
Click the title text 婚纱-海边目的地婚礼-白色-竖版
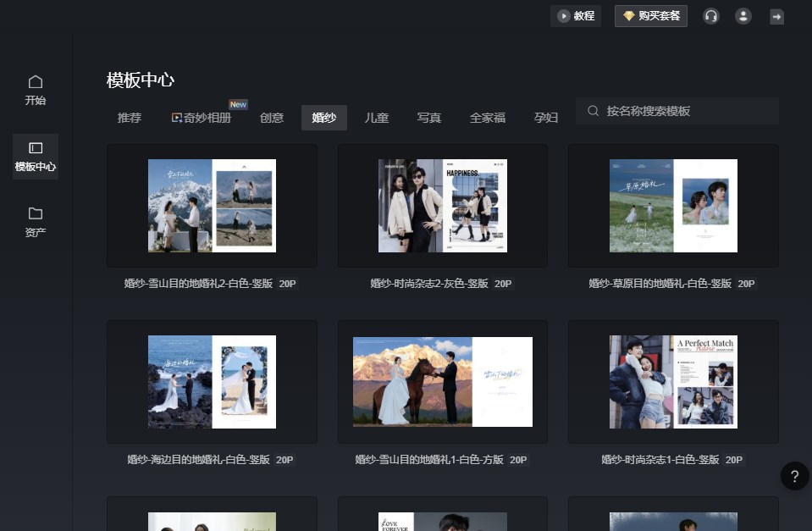[x=198, y=460]
